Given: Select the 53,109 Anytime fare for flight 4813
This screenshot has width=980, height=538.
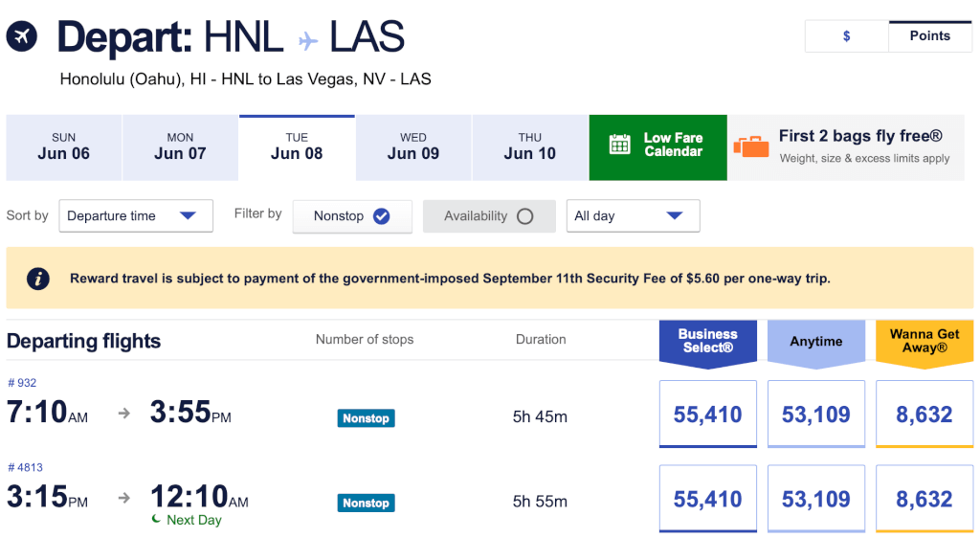Looking at the screenshot, I should coord(816,499).
